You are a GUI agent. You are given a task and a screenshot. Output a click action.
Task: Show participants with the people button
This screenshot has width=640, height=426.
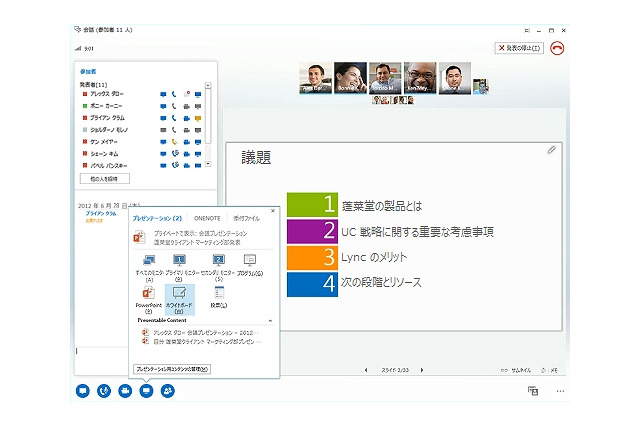click(167, 391)
